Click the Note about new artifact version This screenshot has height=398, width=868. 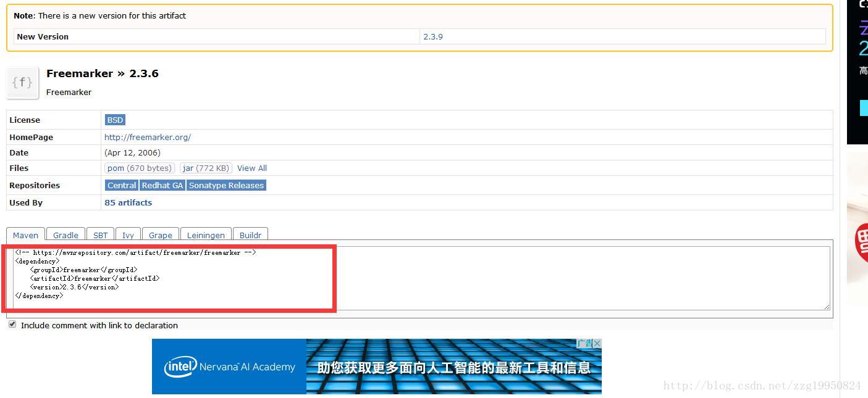99,15
